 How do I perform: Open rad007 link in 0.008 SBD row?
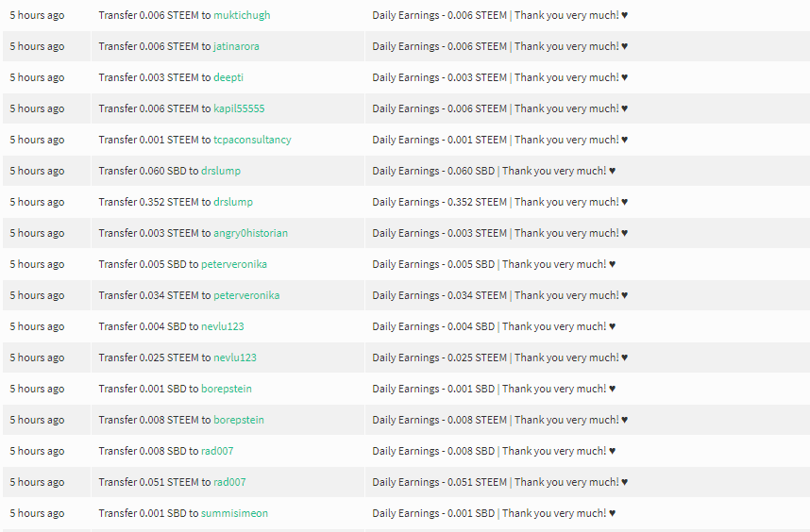click(x=217, y=451)
